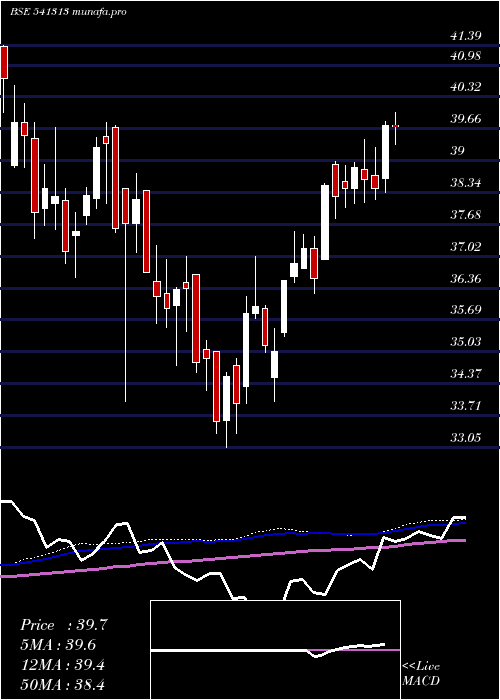Screen dimensions: 500x700
Task: Click the 41.39 price axis label
Action: click(x=466, y=37)
